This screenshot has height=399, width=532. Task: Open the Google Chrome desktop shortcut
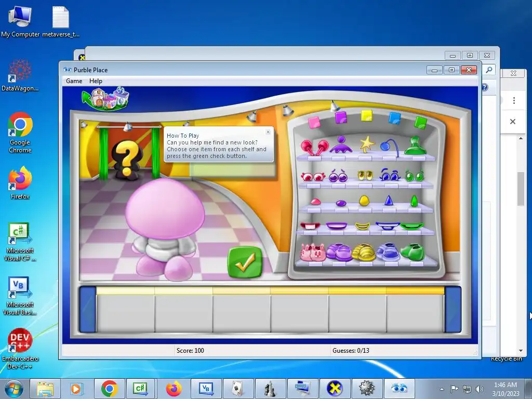click(x=20, y=132)
